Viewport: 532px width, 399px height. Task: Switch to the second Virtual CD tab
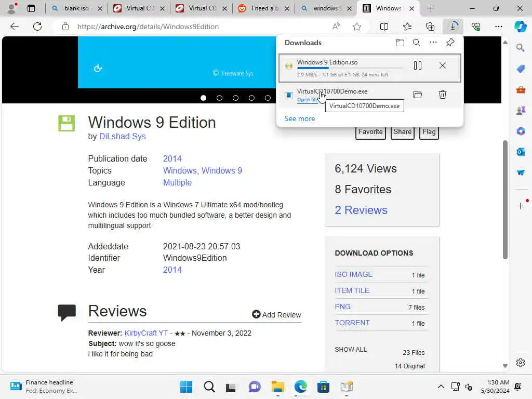[201, 8]
